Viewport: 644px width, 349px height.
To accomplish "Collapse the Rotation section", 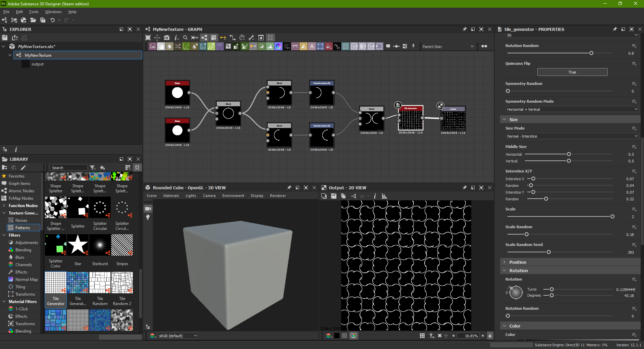I will coord(504,270).
